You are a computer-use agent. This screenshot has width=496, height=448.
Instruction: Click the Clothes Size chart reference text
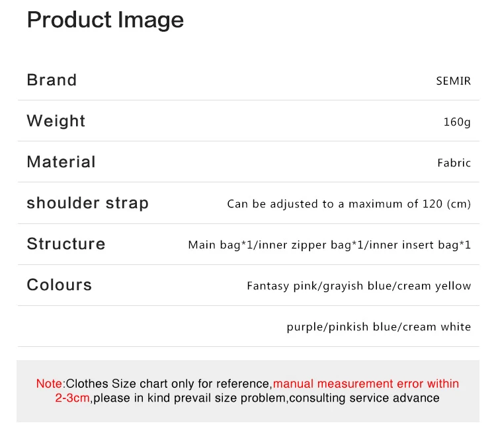pos(169,384)
